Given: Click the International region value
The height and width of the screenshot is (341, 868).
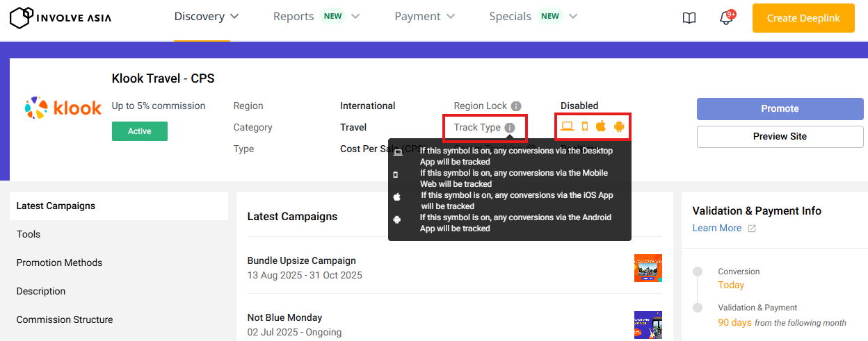Looking at the screenshot, I should (x=368, y=106).
